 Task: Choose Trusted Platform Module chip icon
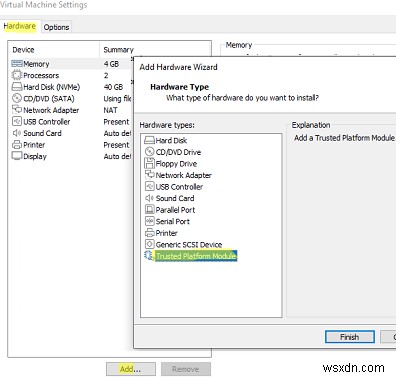point(148,256)
